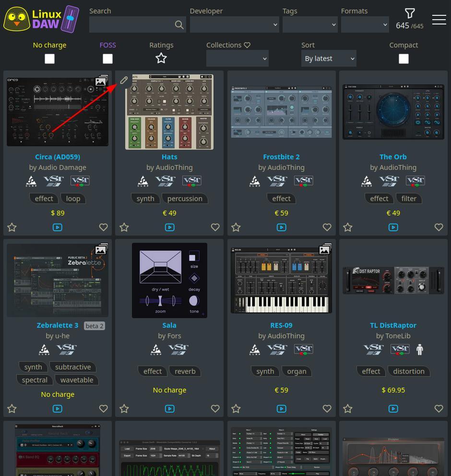The height and width of the screenshot is (476, 451).
Task: Play the Zebralette 3 video preview
Action: pos(58,409)
